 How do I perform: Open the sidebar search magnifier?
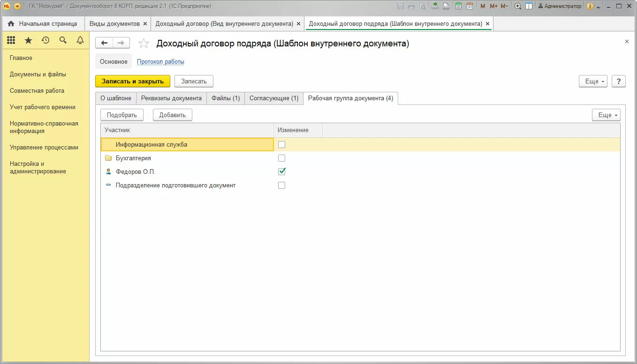point(63,41)
